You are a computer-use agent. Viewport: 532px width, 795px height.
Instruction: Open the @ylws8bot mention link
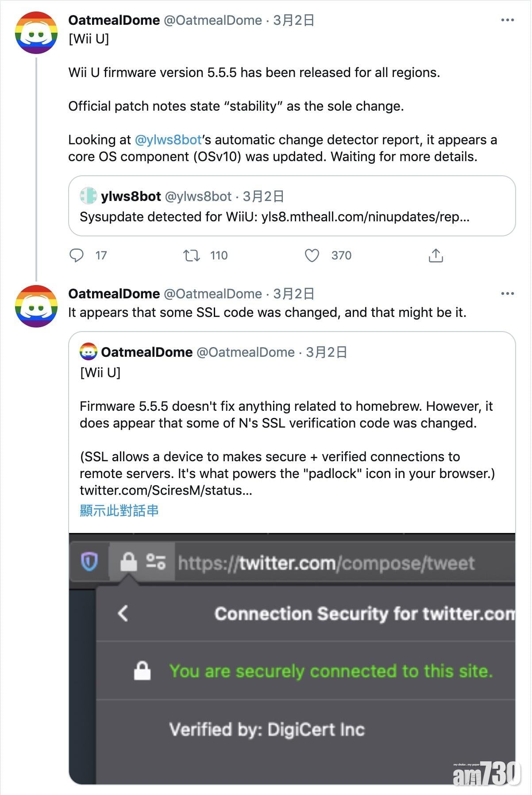point(168,140)
